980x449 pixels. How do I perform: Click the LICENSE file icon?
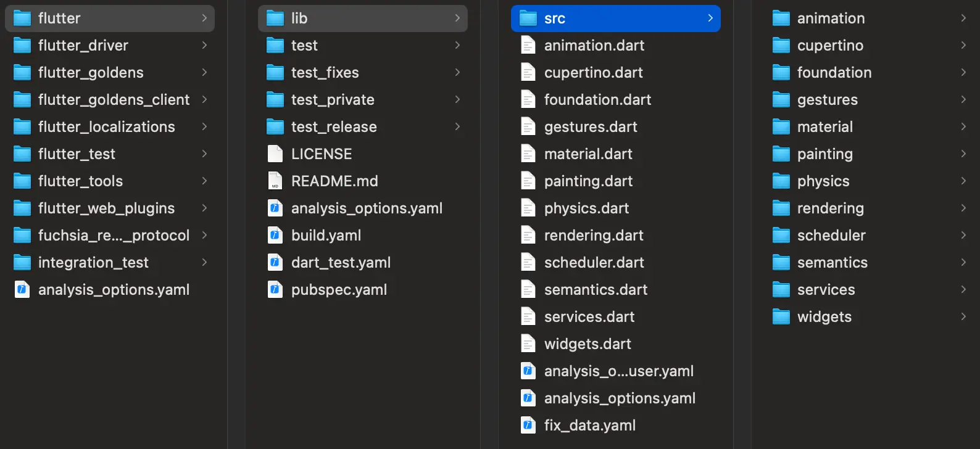point(275,154)
